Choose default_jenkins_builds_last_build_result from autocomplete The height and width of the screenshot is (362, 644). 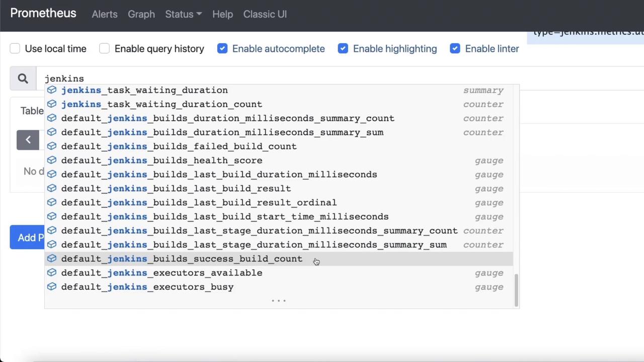tap(176, 189)
